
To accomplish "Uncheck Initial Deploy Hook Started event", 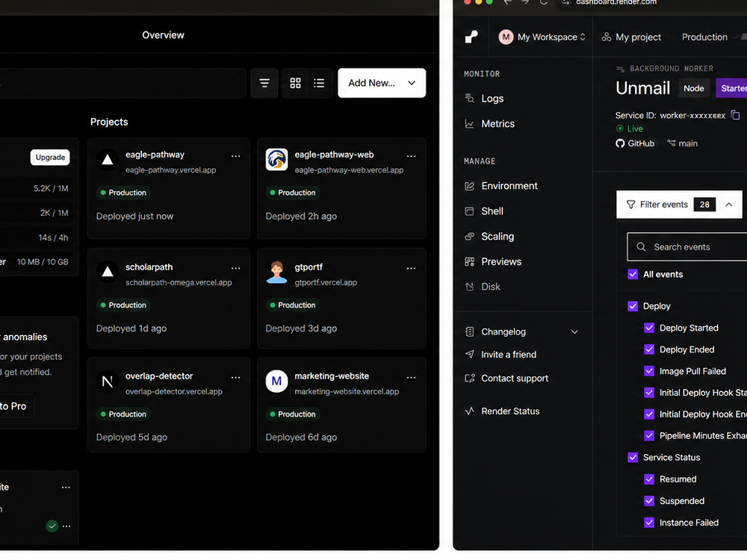I will point(649,393).
